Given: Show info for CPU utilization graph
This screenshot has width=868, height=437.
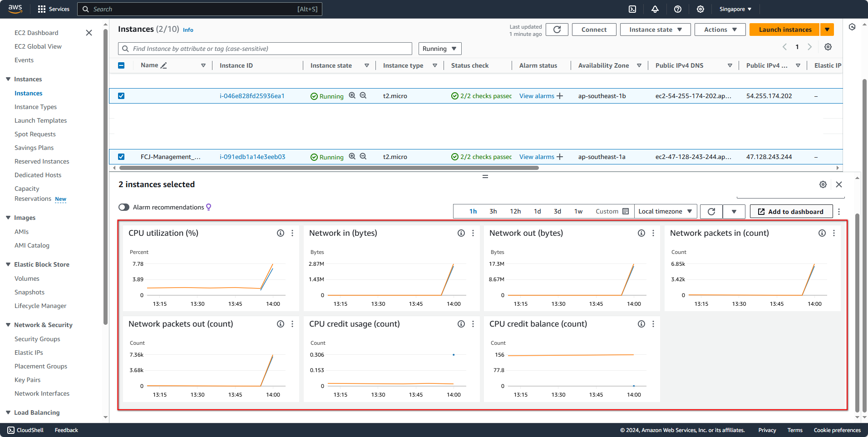Looking at the screenshot, I should click(x=281, y=233).
